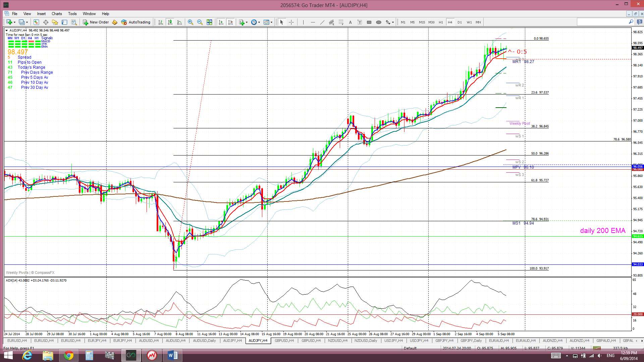Pick the ellipse drawing tool
Viewport: 644px width, 362px height.
(x=378, y=22)
